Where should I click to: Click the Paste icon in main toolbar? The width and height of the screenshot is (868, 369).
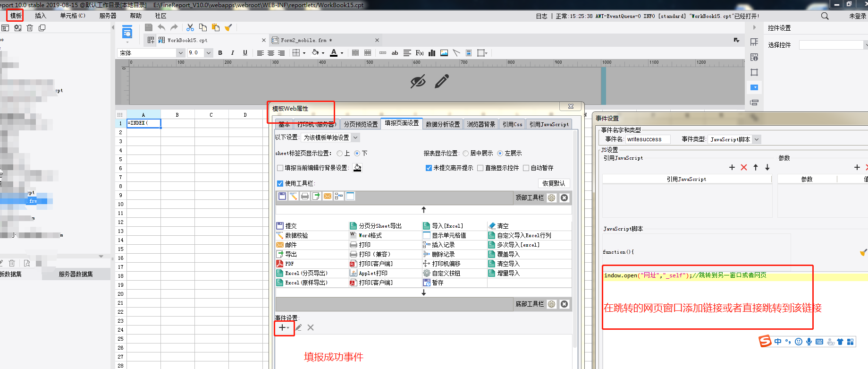[216, 27]
